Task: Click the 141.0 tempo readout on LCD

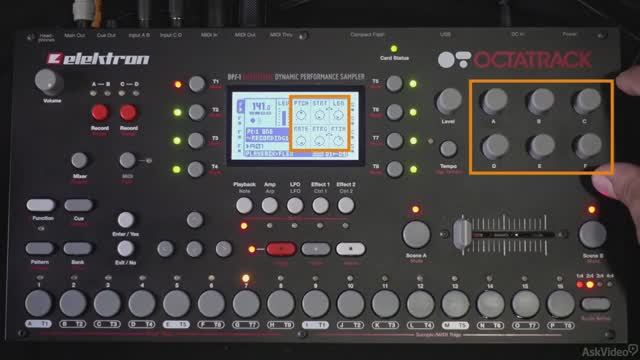Action: click(x=260, y=107)
